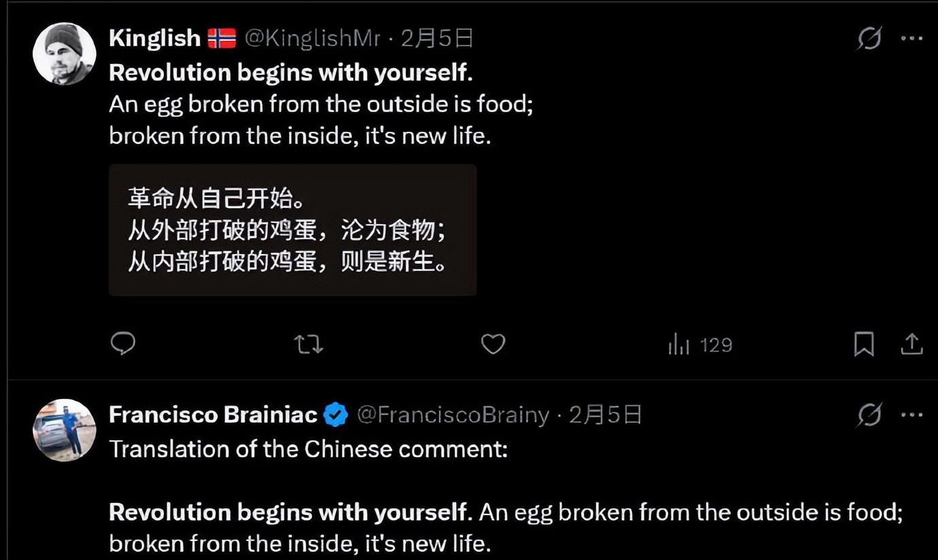Open Francisco's reply 2月5日 timestamp

coord(605,415)
